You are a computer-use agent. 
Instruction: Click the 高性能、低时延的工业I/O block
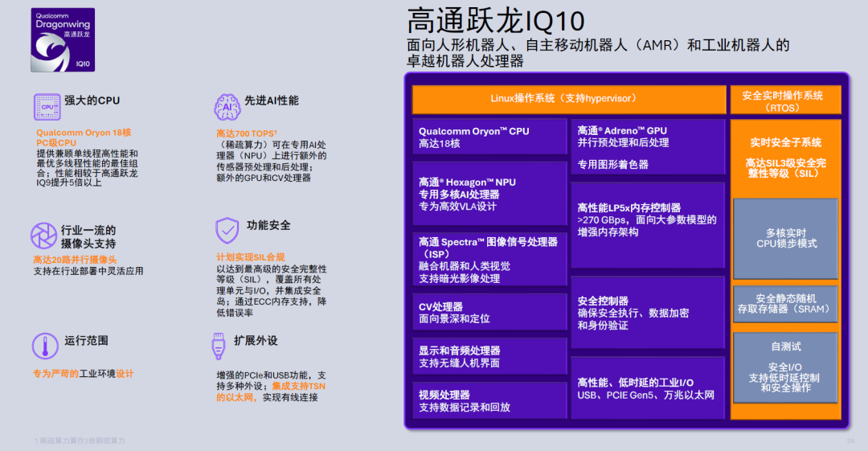pyautogui.click(x=648, y=388)
